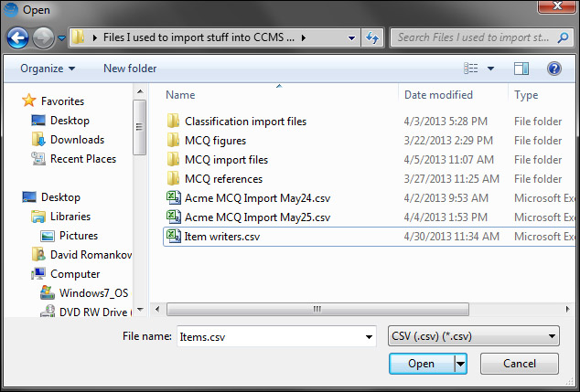Expand the Open button split arrow
This screenshot has width=580, height=392.
click(x=460, y=364)
